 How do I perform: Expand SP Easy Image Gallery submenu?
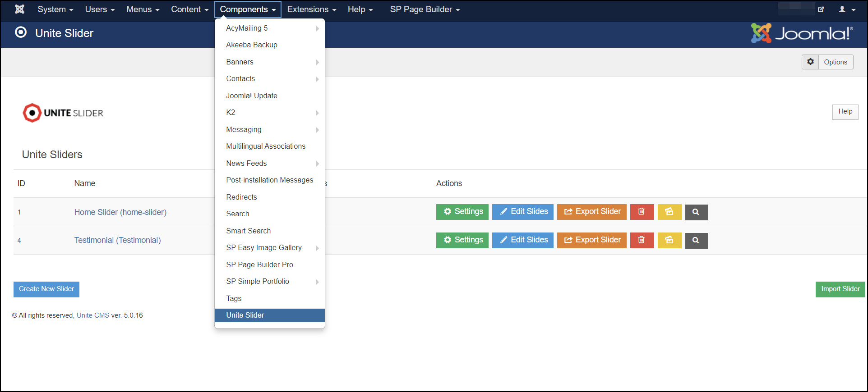pyautogui.click(x=270, y=248)
